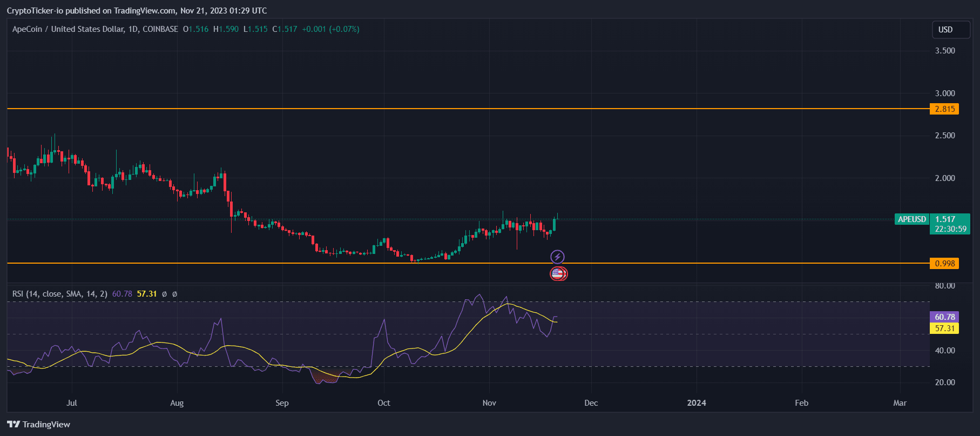Click the Nov label on time axis

(x=489, y=403)
